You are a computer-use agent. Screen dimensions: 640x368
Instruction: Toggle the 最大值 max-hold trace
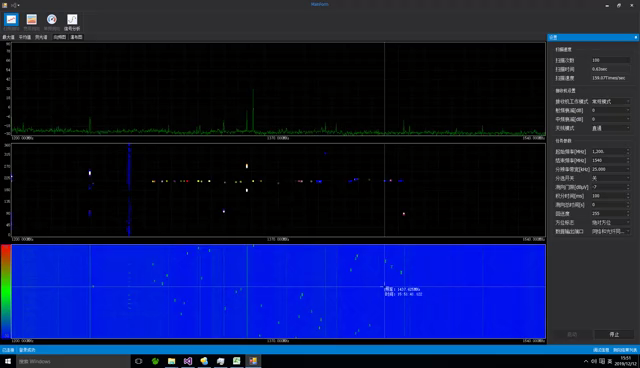tap(8, 37)
